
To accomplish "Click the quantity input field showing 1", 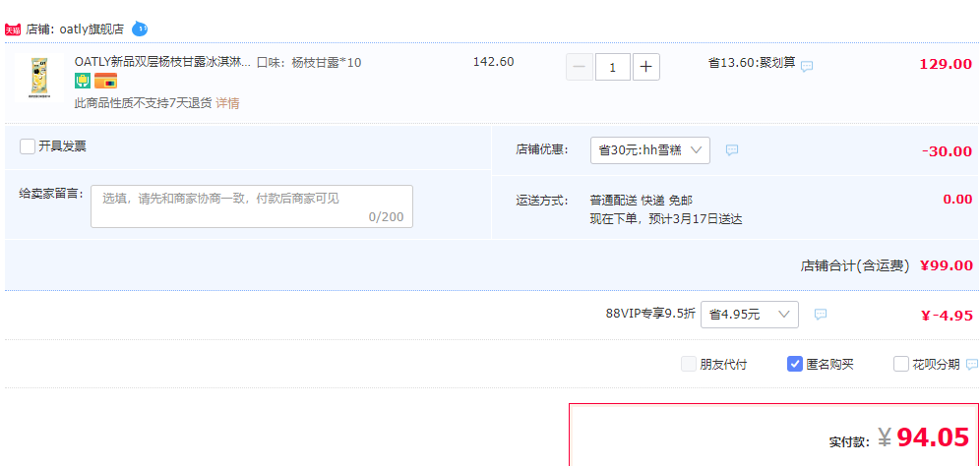I will [x=613, y=68].
